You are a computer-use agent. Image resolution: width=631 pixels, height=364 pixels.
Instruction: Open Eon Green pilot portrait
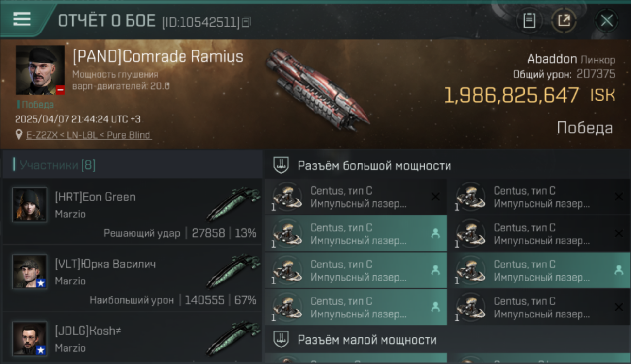point(30,205)
